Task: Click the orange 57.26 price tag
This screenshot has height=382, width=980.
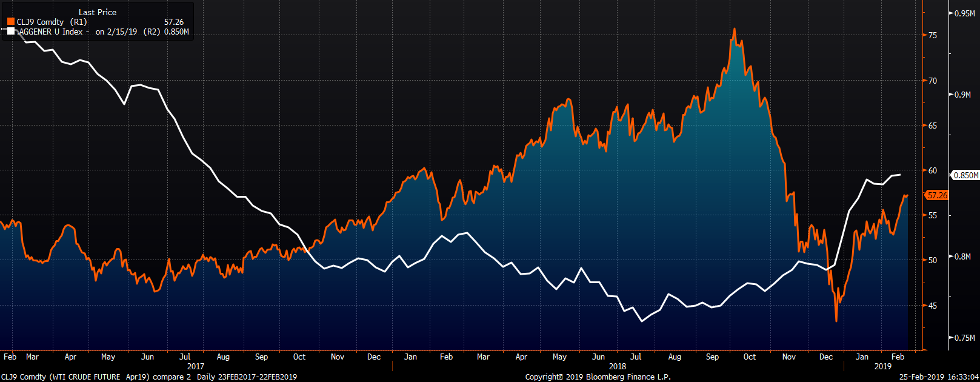Action: pyautogui.click(x=937, y=195)
